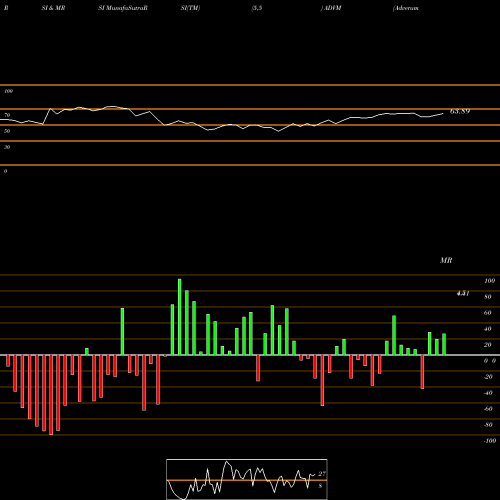500x500 pixels.
Task: Click the longest red MR bar
Action: click(51, 395)
